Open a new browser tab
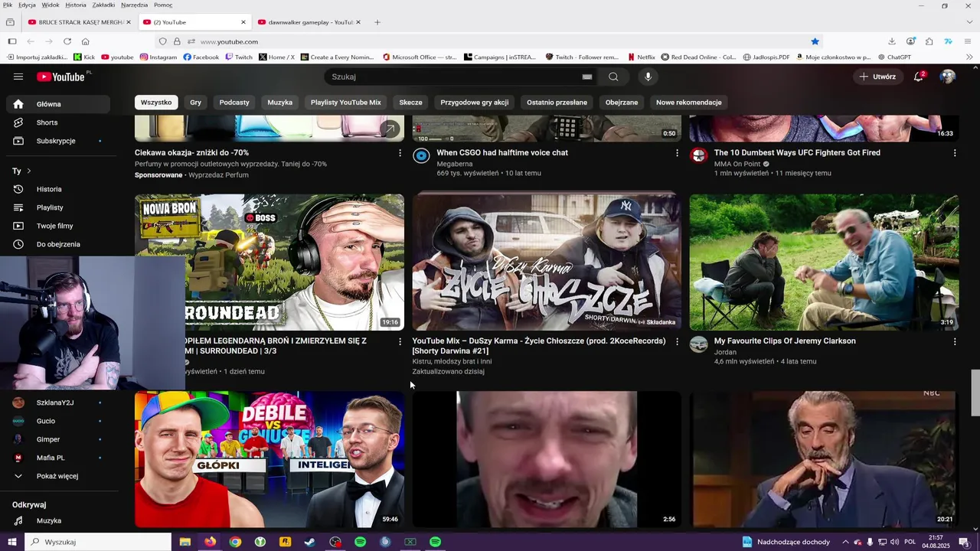The width and height of the screenshot is (980, 551). pos(377,22)
